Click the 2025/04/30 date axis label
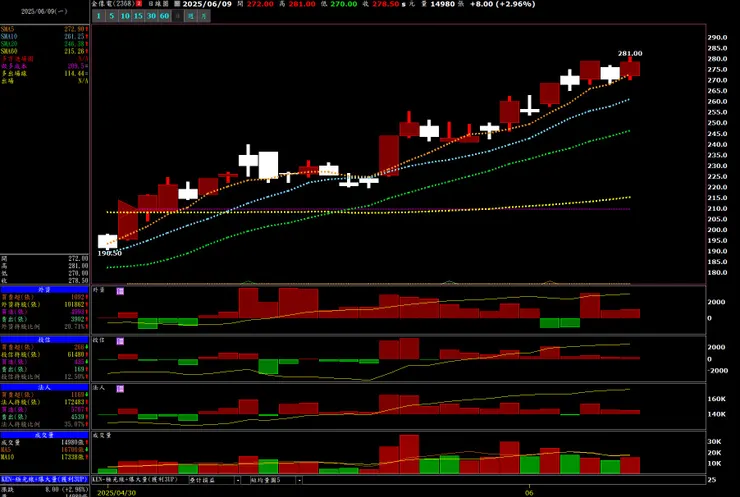This screenshot has height=497, width=740. (x=117, y=493)
